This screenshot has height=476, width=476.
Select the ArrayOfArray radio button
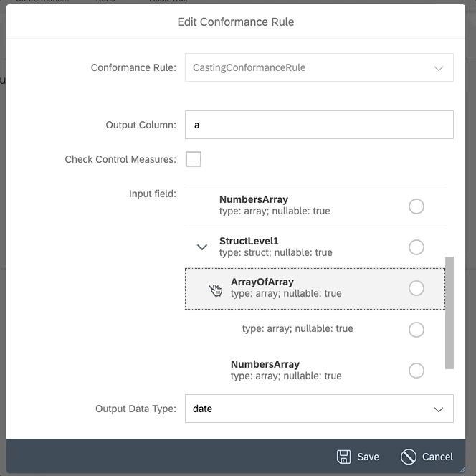(x=416, y=288)
